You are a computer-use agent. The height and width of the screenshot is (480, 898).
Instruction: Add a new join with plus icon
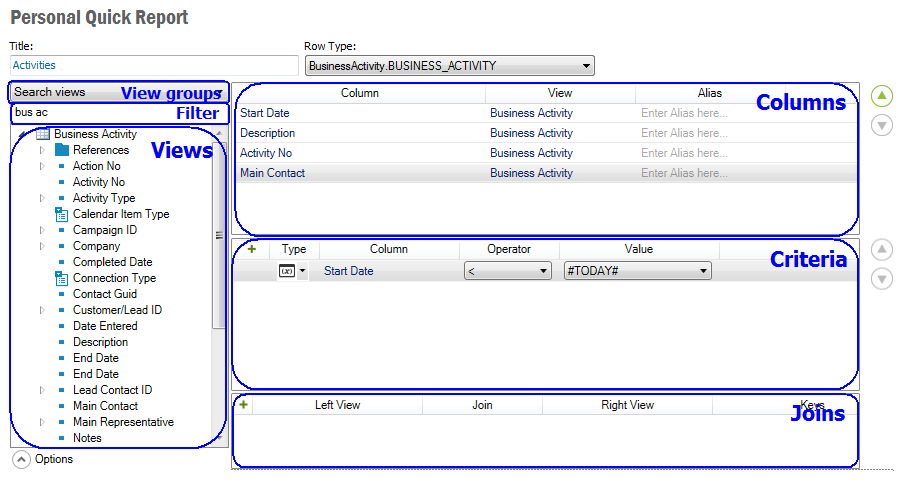point(244,405)
